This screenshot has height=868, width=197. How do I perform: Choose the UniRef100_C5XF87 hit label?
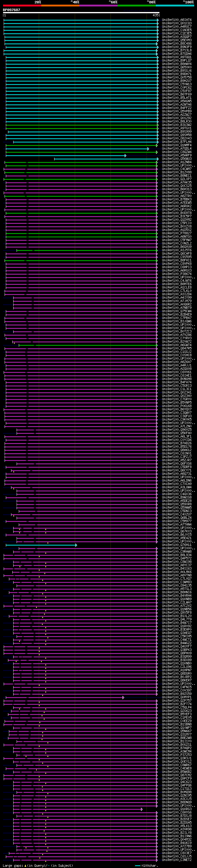pyautogui.click(x=177, y=91)
